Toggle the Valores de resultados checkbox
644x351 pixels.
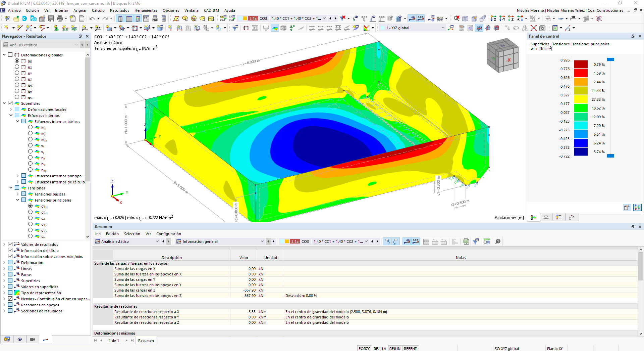pos(10,244)
